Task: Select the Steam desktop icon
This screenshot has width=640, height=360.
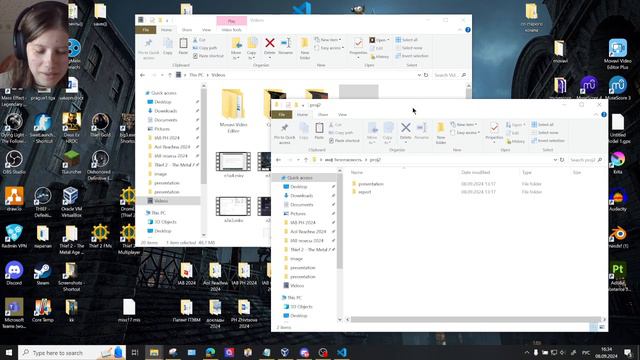Action: coord(42,273)
